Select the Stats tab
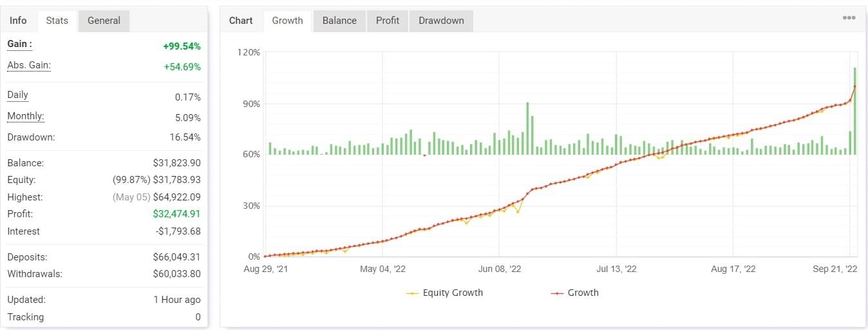The image size is (868, 330). [x=57, y=21]
